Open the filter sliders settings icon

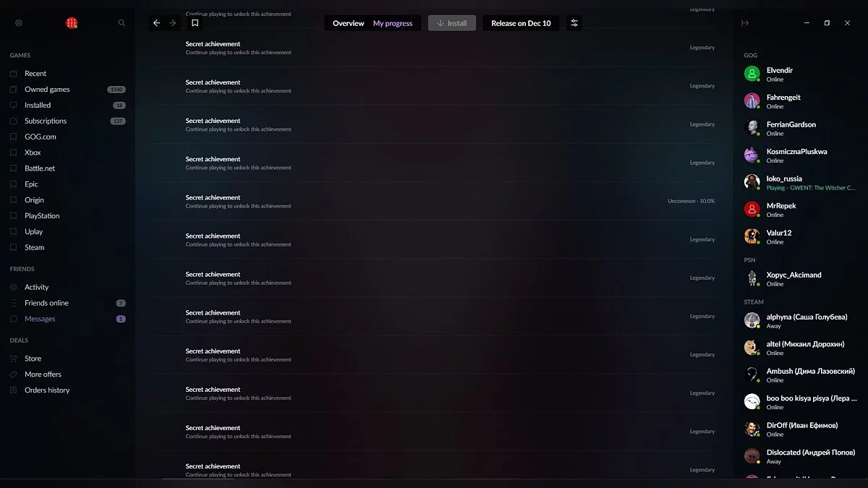[574, 23]
